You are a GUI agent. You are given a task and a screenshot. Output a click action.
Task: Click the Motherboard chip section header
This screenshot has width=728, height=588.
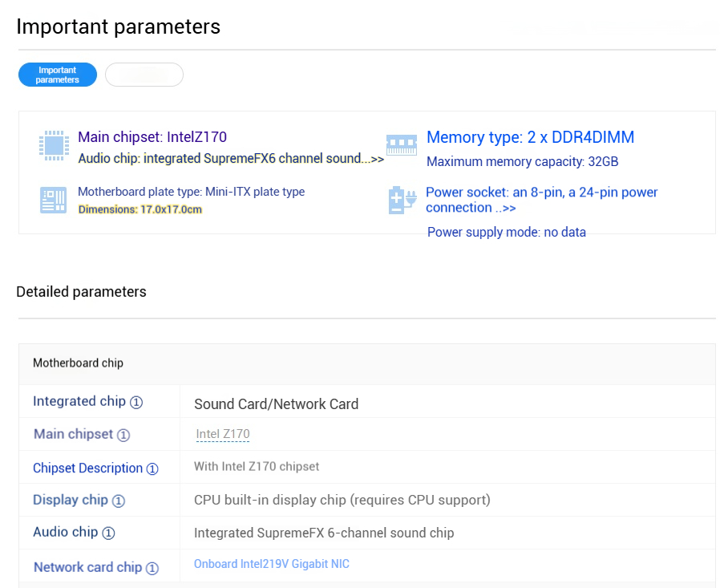tap(79, 363)
